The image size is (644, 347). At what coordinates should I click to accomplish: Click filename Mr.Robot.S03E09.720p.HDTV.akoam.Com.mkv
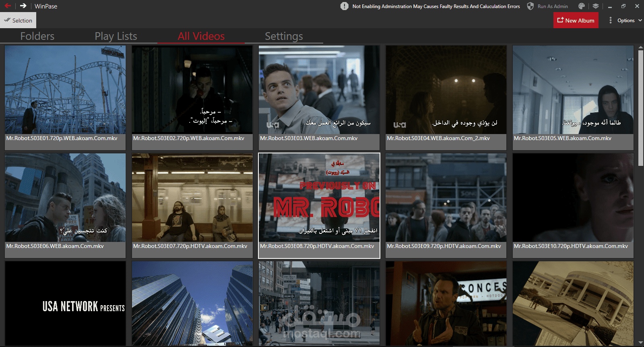click(444, 246)
